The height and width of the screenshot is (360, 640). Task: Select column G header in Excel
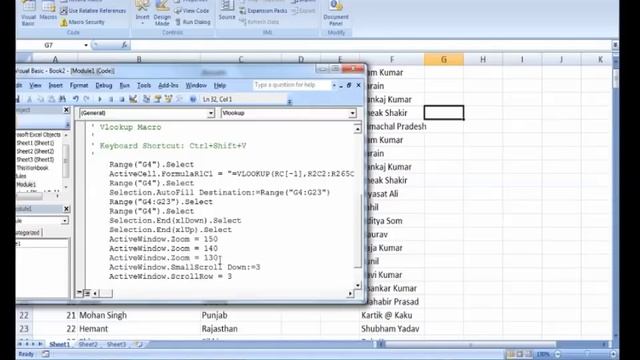coord(444,60)
